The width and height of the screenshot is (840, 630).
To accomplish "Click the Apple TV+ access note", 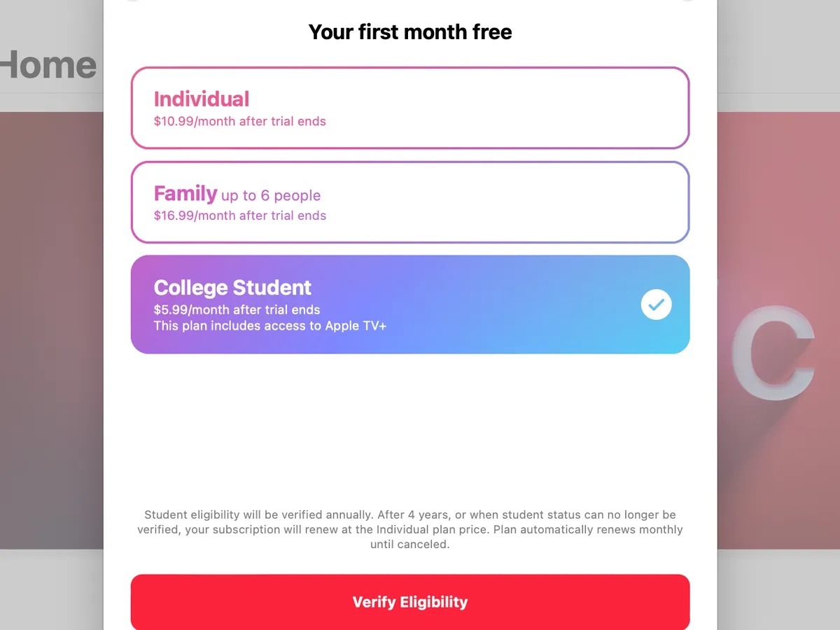I will click(269, 325).
